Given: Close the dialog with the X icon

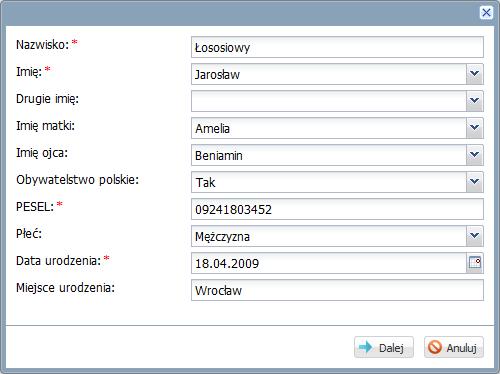Looking at the screenshot, I should (x=486, y=13).
